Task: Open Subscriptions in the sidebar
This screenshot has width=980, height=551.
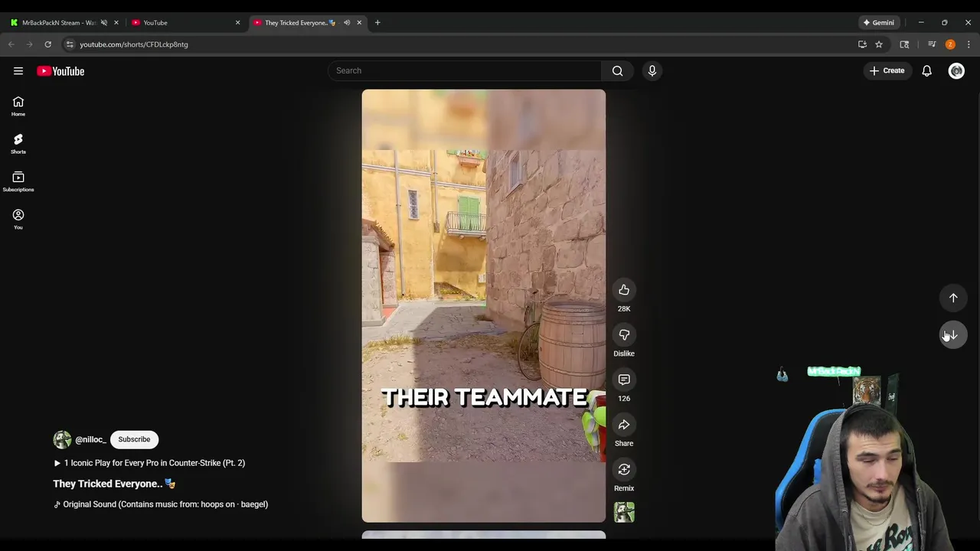Action: click(x=18, y=182)
